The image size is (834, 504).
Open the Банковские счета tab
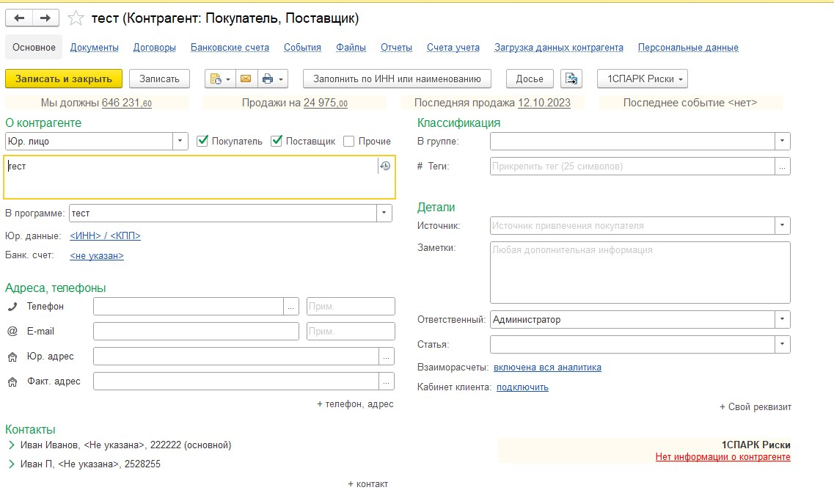230,48
